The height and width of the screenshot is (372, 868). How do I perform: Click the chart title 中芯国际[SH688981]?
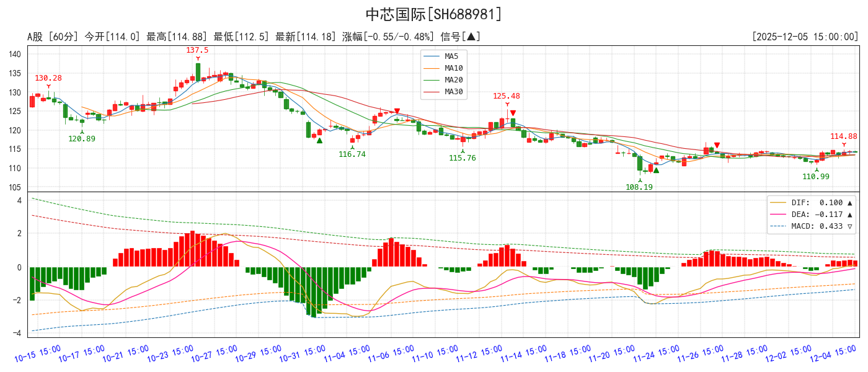tap(434, 14)
